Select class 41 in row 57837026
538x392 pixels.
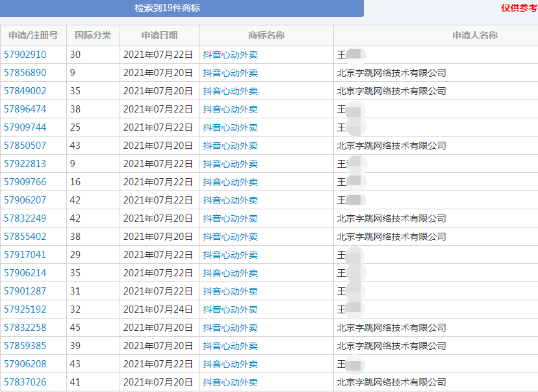(75, 382)
